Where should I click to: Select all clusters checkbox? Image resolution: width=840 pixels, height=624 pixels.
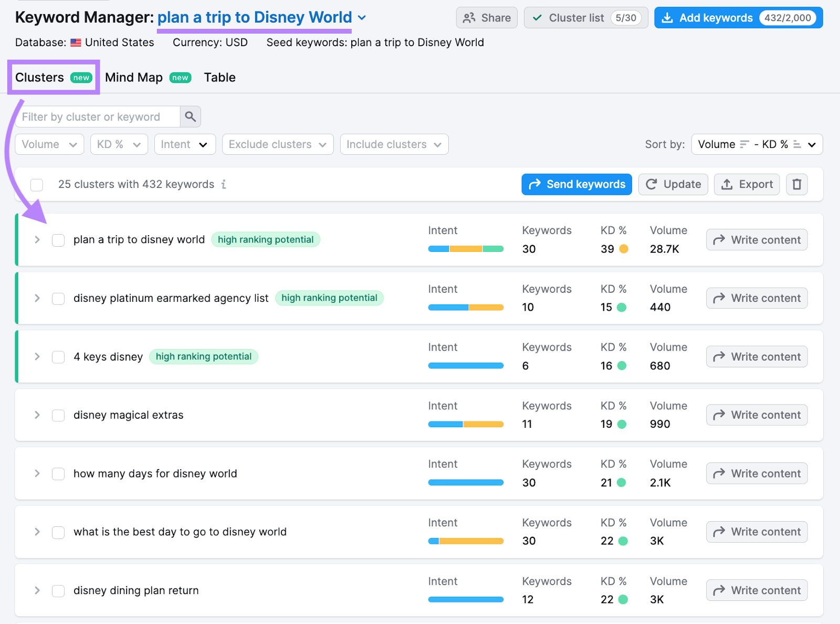tap(37, 185)
